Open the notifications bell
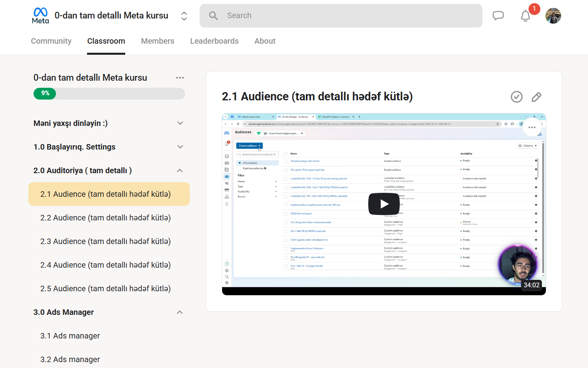 coord(525,16)
